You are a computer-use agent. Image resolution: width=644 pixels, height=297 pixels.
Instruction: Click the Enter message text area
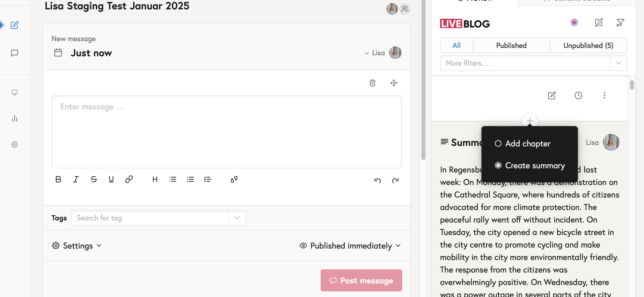point(227,132)
